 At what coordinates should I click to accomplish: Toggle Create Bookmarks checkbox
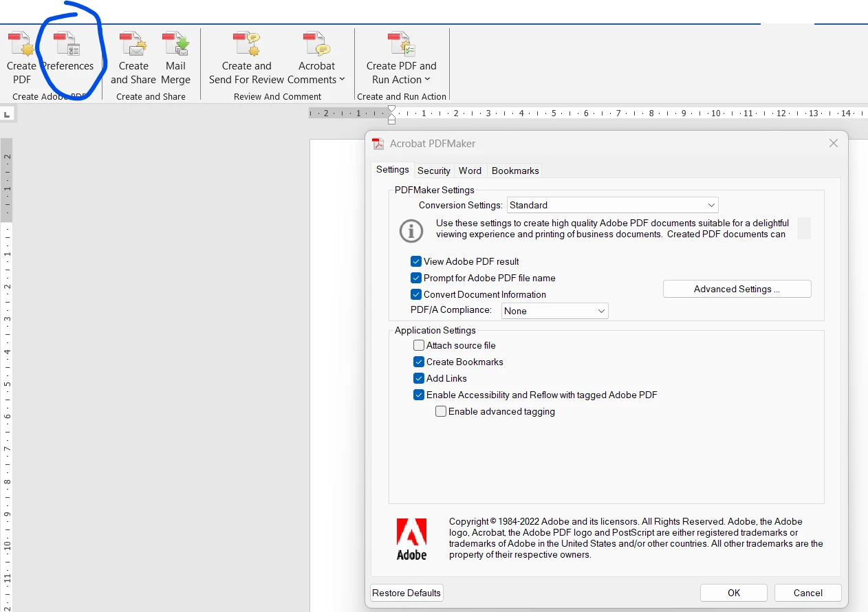click(x=419, y=362)
